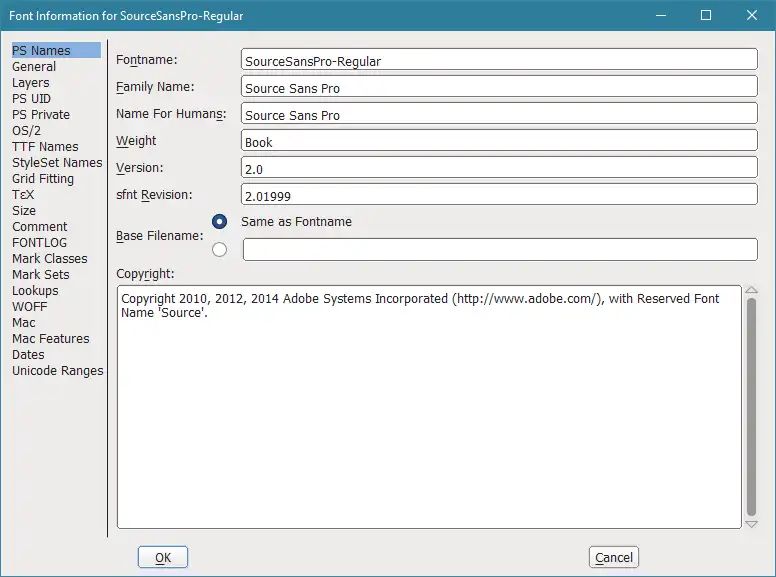Screen dimensions: 776x577
Task: Go to Mark Classes section
Action: 49,259
